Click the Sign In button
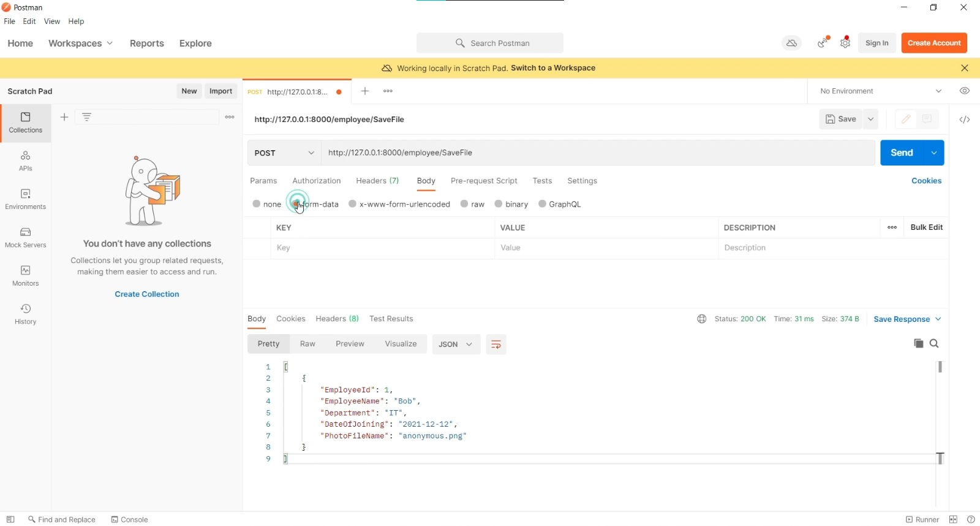The image size is (980, 526). pos(877,43)
